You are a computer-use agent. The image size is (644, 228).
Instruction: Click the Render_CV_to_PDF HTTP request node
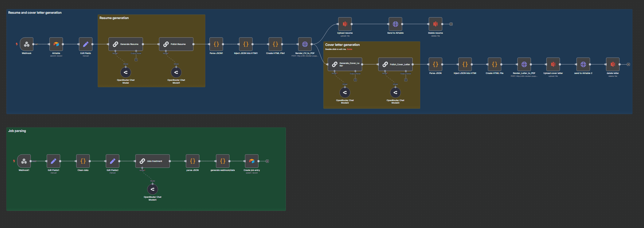click(x=305, y=44)
